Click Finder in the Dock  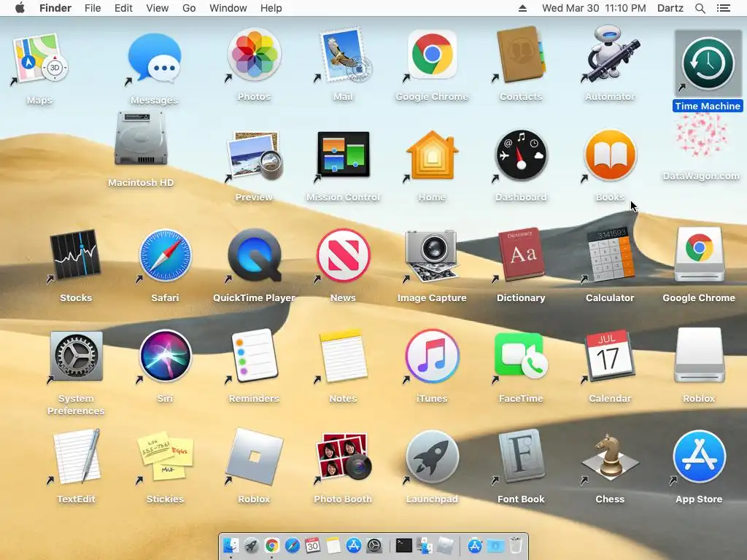pos(231,545)
